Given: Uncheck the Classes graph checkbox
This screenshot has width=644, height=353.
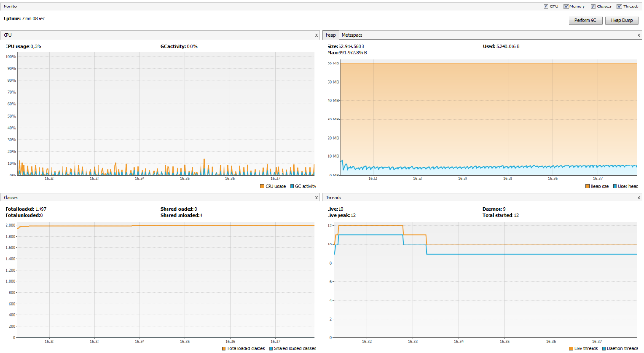Looking at the screenshot, I should (x=593, y=6).
